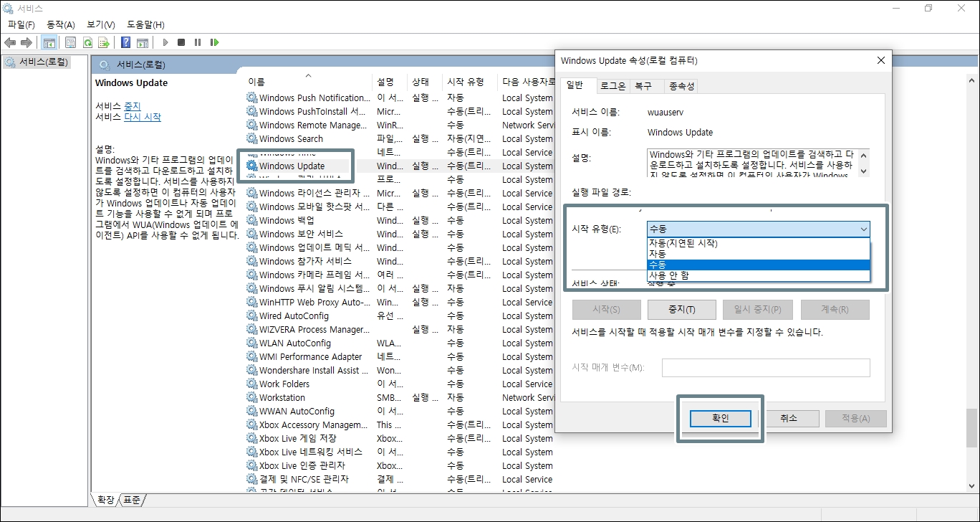Click the gear icon beside Windows Remote Management
980x522 pixels.
pos(251,125)
